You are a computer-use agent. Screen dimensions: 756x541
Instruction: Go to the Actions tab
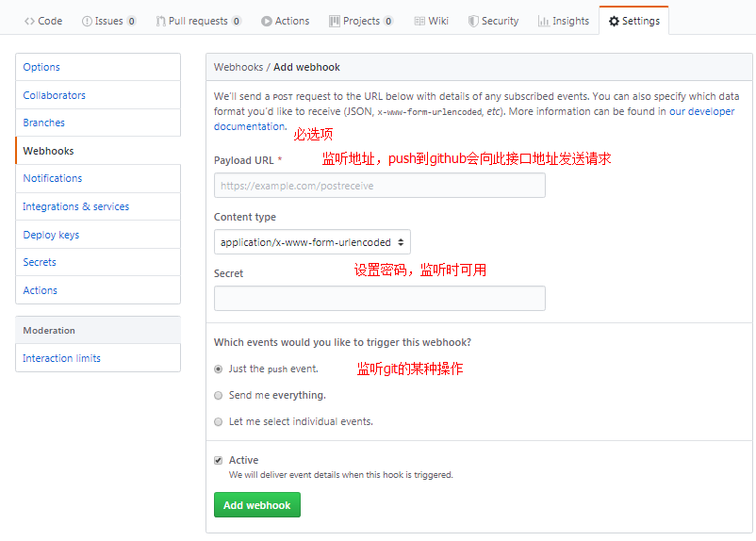(286, 22)
